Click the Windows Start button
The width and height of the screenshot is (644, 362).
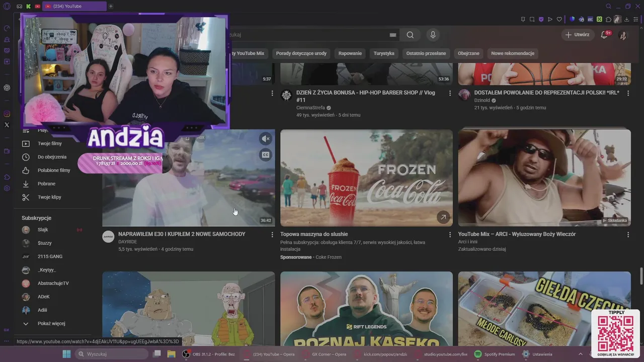click(x=66, y=354)
